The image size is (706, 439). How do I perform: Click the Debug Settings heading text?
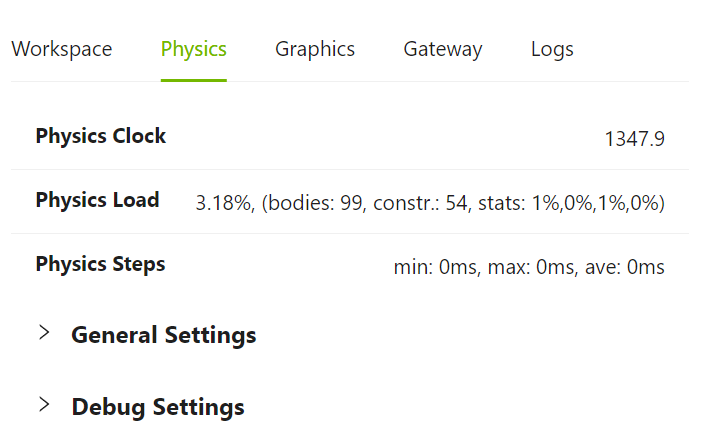[158, 407]
